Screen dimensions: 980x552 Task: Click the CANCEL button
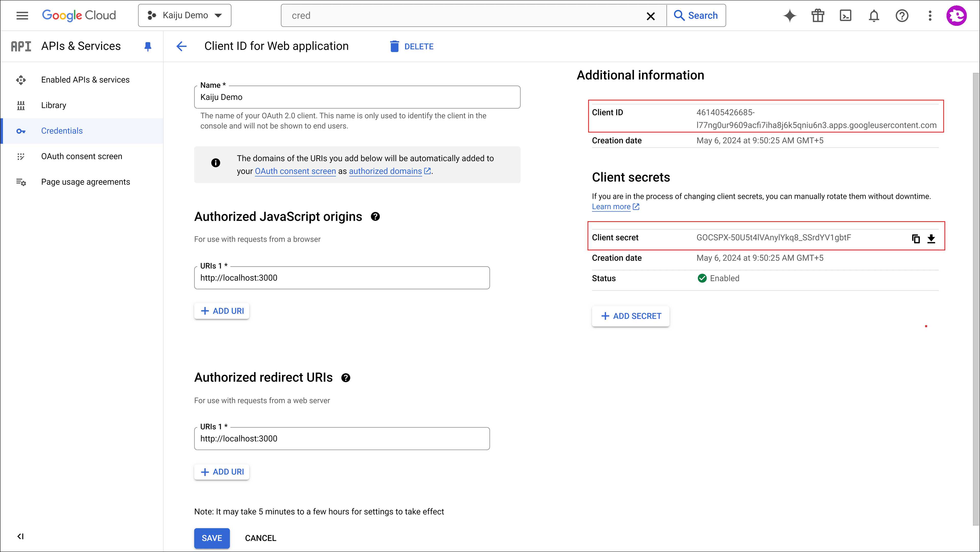(260, 538)
